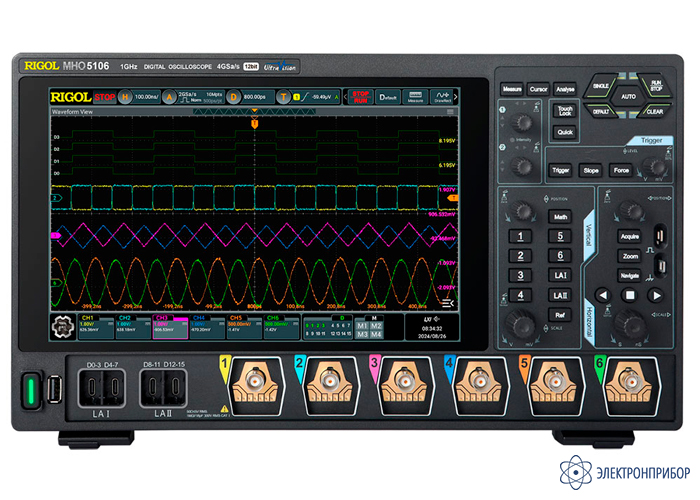Click the trigger position marker atop waveform
This screenshot has width=700, height=500.
tap(254, 122)
